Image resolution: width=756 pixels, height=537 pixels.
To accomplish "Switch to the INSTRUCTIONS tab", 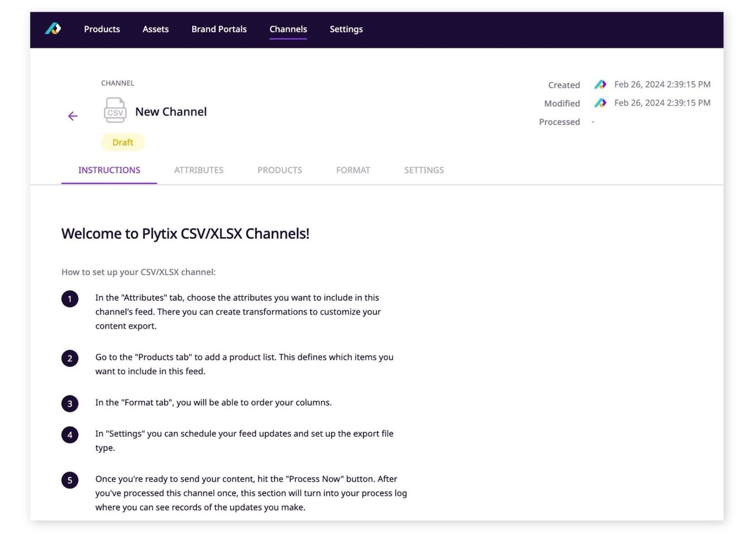I will [x=109, y=170].
